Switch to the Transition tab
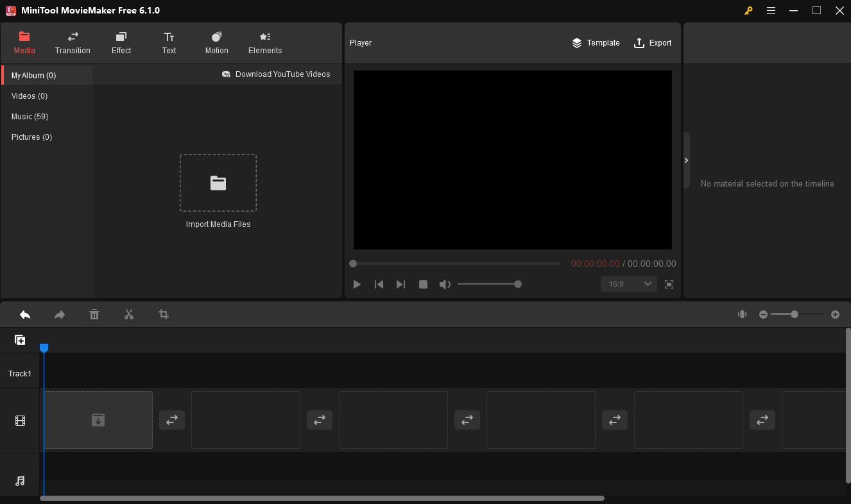 pos(73,43)
